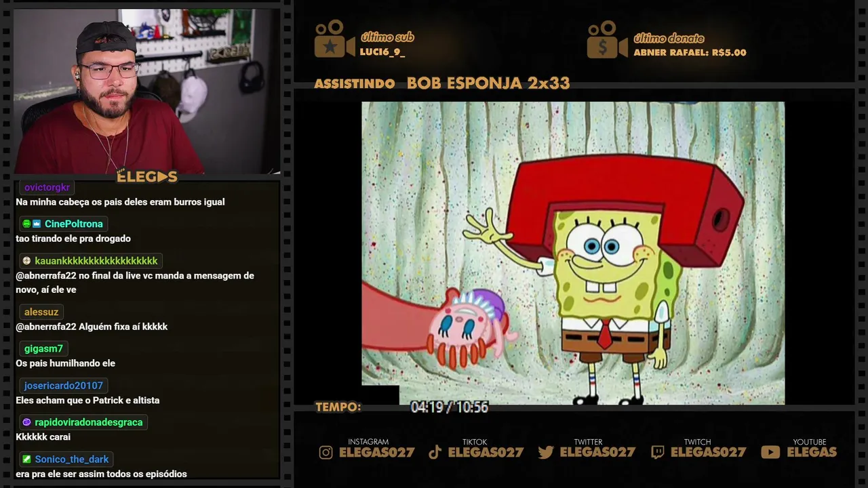The width and height of the screenshot is (868, 488).
Task: Open chat user rapidoviradonadesgraca
Action: point(88,422)
